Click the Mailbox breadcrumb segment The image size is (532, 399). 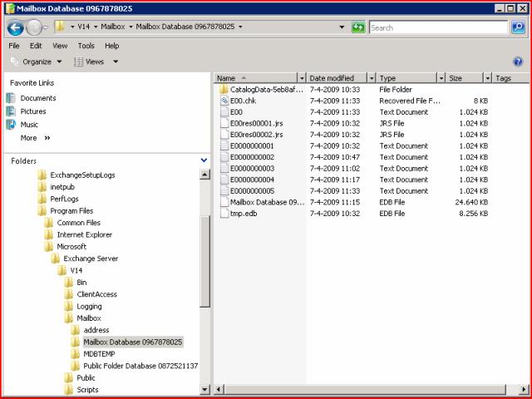point(113,27)
